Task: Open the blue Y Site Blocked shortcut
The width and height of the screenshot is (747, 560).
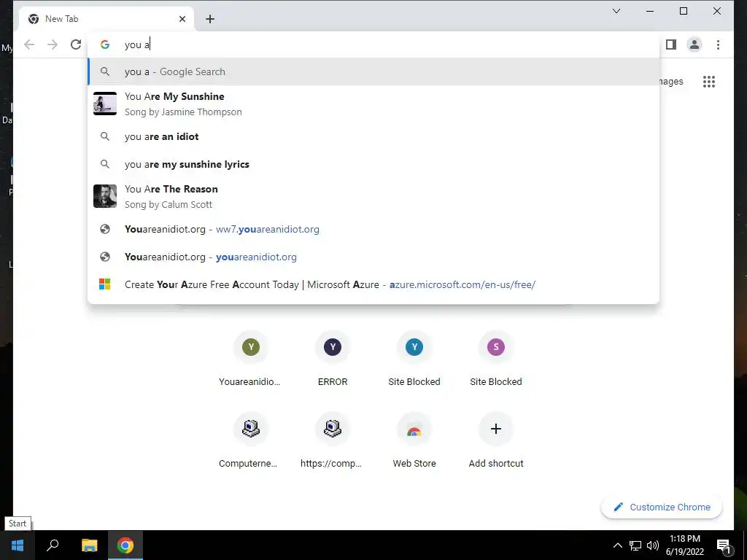Action: coord(414,359)
